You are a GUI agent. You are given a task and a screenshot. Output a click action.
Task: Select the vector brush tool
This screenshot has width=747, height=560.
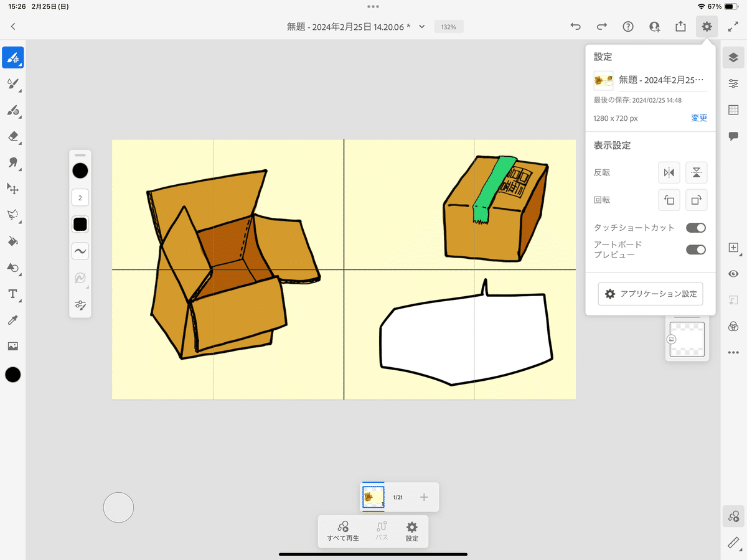click(x=13, y=110)
